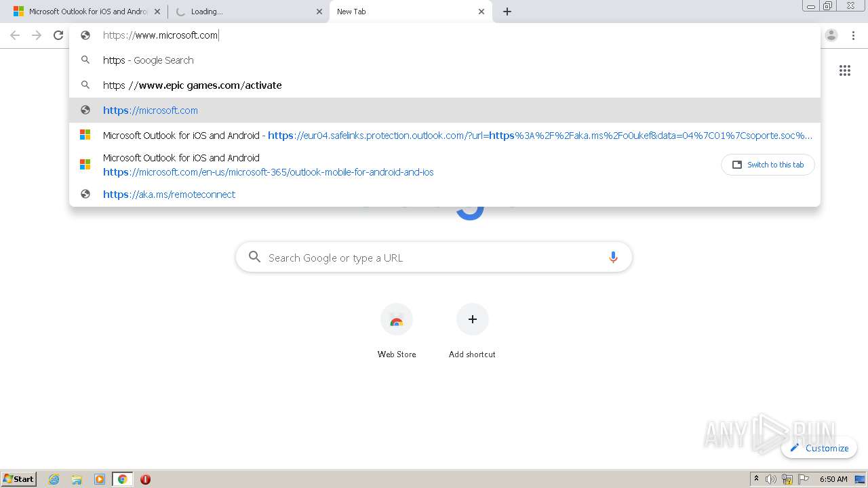The image size is (868, 488).
Task: Select the safelinks Outlook suggestion
Action: (x=445, y=136)
